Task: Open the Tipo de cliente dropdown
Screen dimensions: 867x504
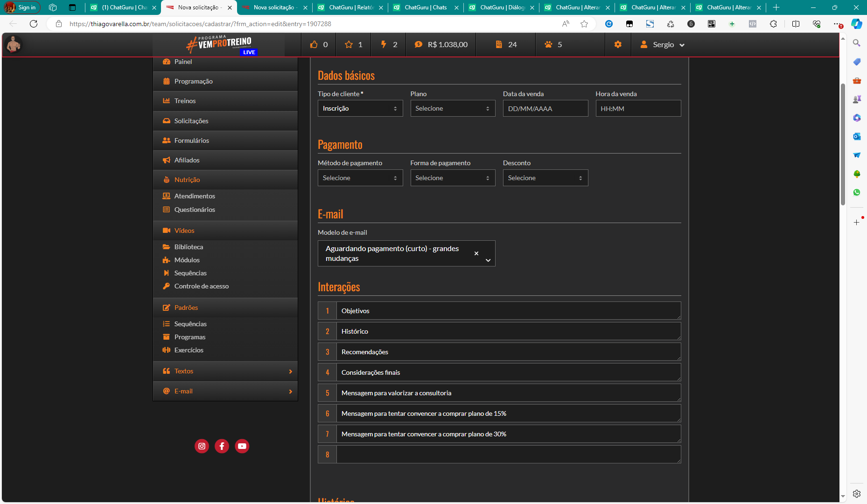Action: pos(360,108)
